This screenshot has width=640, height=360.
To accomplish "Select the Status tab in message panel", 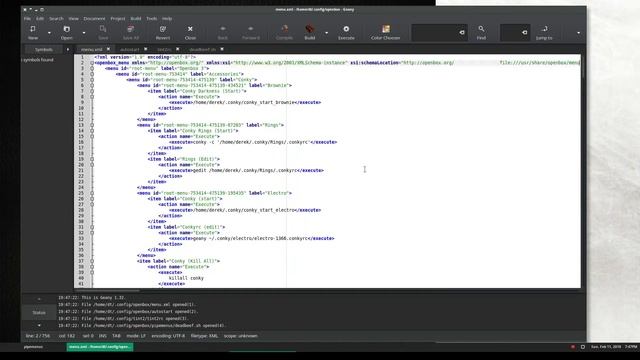I will 39,313.
